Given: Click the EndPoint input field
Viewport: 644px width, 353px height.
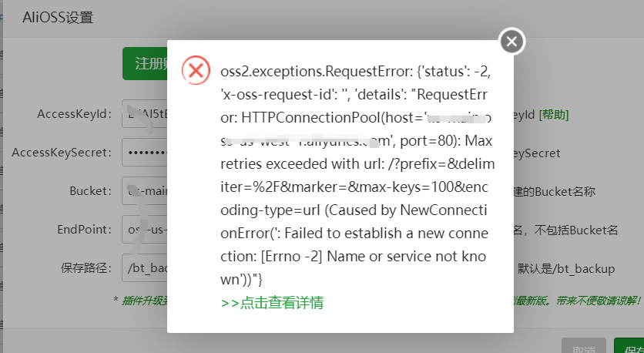Looking at the screenshot, I should click(145, 230).
